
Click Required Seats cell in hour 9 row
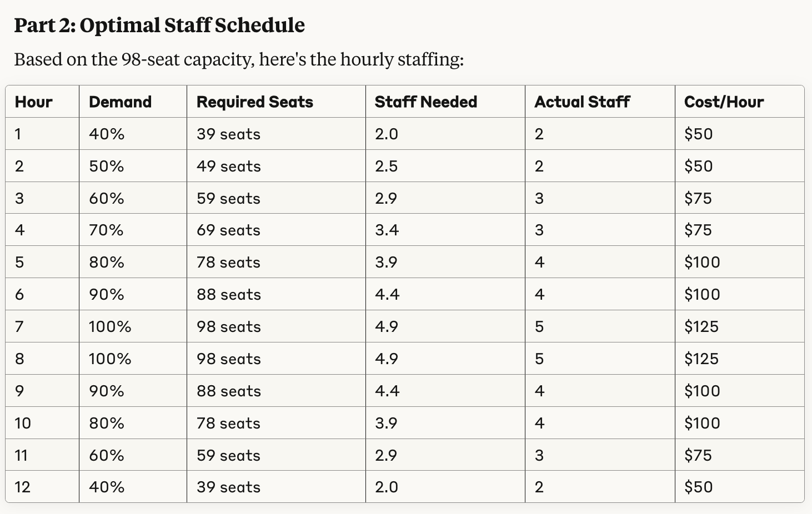tap(229, 391)
